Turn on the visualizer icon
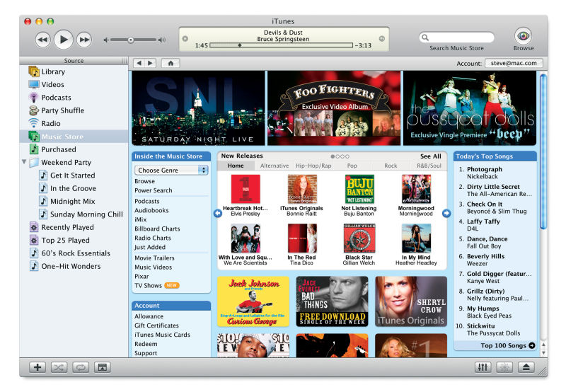This screenshot has height=392, width=566. click(504, 367)
